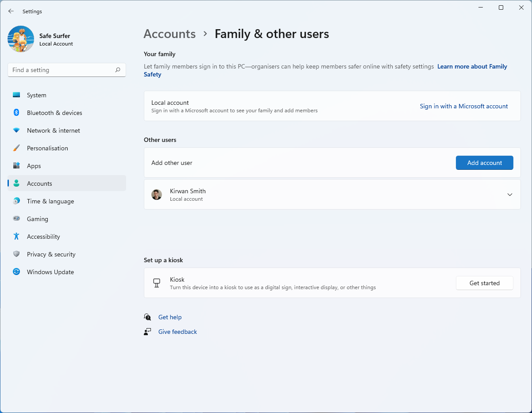Viewport: 532px width, 413px height.
Task: Open Learn more about Family Safety link
Action: pyautogui.click(x=325, y=70)
